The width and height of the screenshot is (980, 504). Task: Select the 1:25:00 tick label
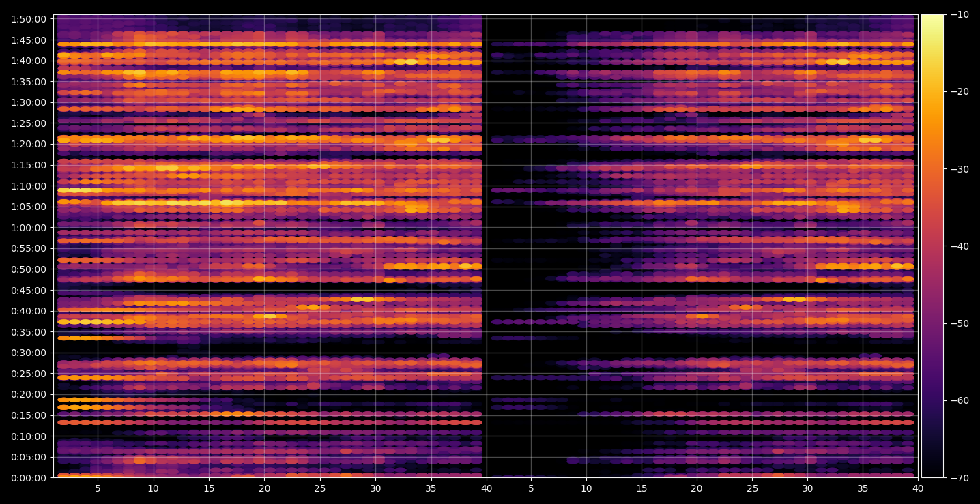point(29,123)
